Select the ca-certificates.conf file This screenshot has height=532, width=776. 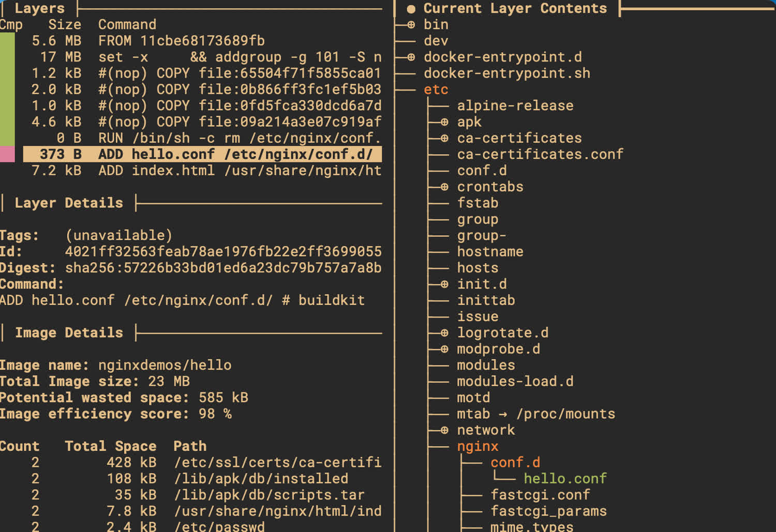pos(540,154)
